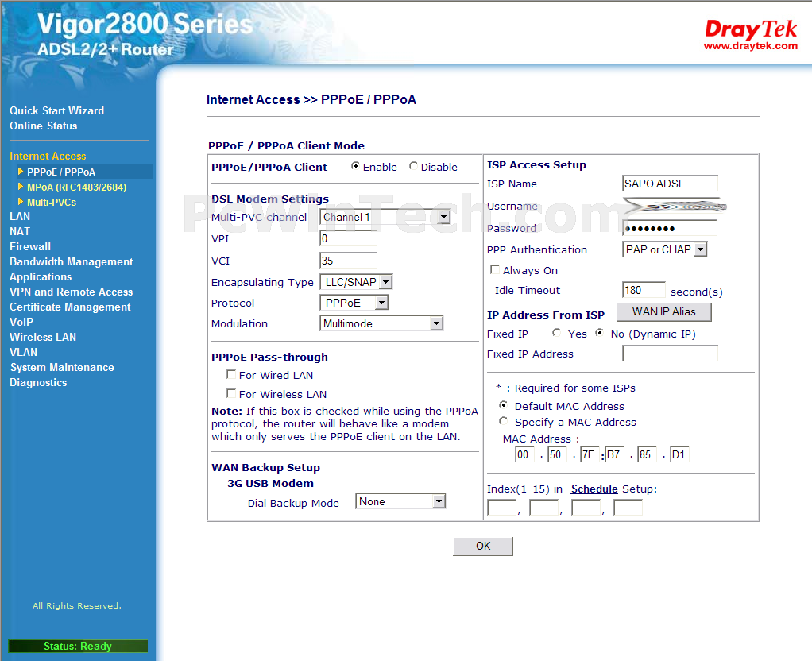The width and height of the screenshot is (812, 661).
Task: Open Wireless LAN section
Action: (43, 337)
